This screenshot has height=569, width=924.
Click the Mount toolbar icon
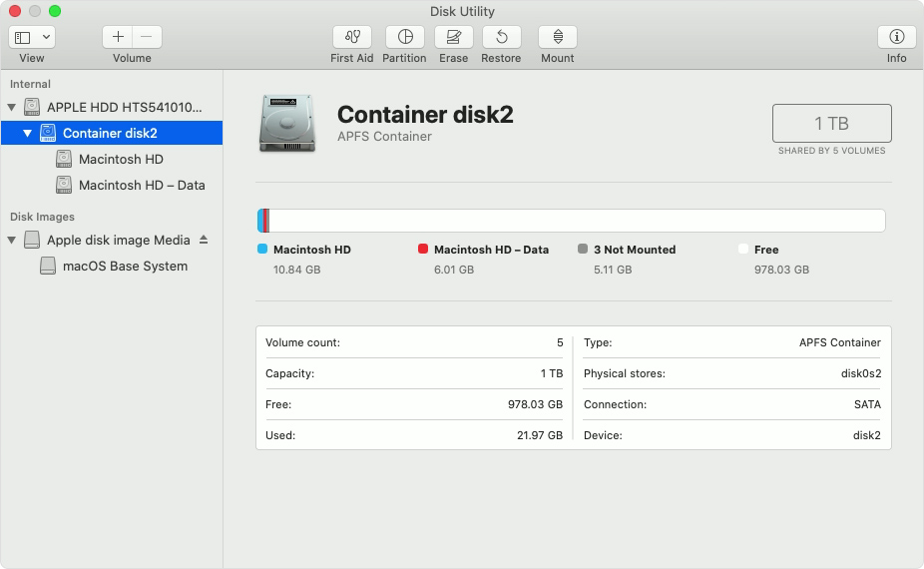tap(558, 37)
